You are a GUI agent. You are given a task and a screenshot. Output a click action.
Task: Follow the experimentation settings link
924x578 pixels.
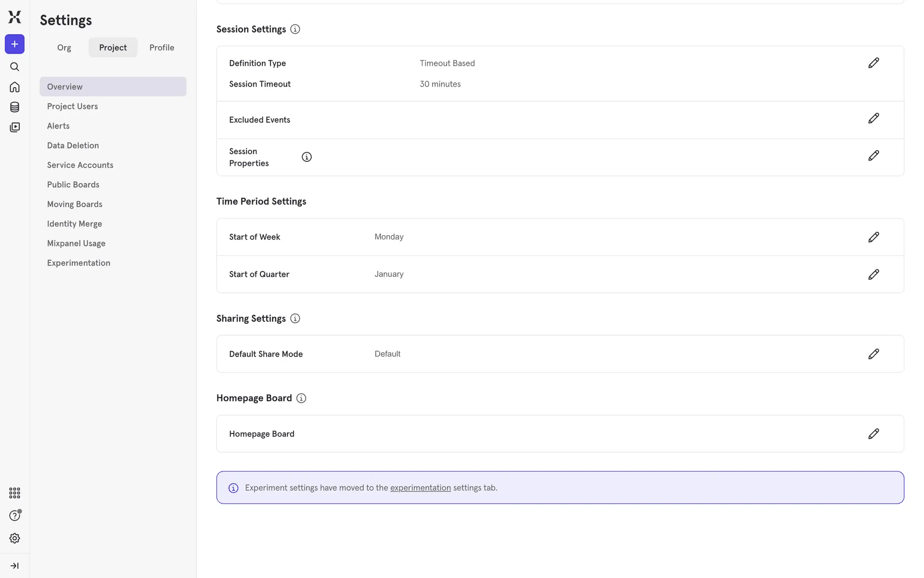pyautogui.click(x=420, y=488)
